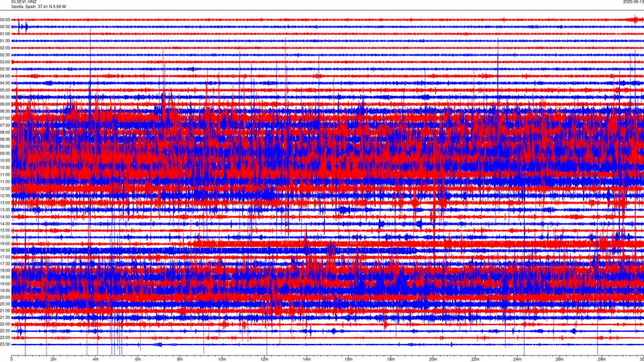Click the 18m mark on the minute axis

point(391,359)
